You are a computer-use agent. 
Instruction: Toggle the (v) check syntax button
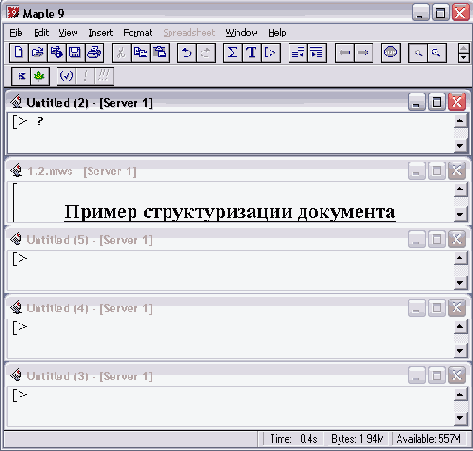[66, 76]
